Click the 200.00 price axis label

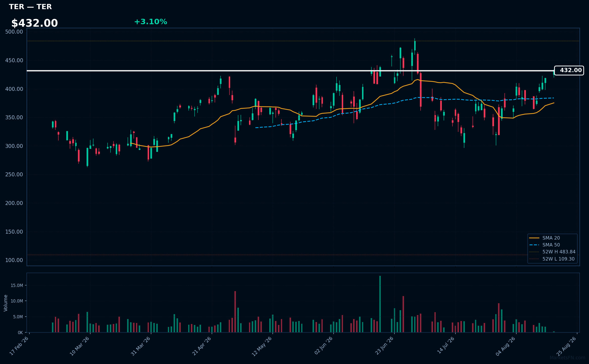tap(14, 203)
